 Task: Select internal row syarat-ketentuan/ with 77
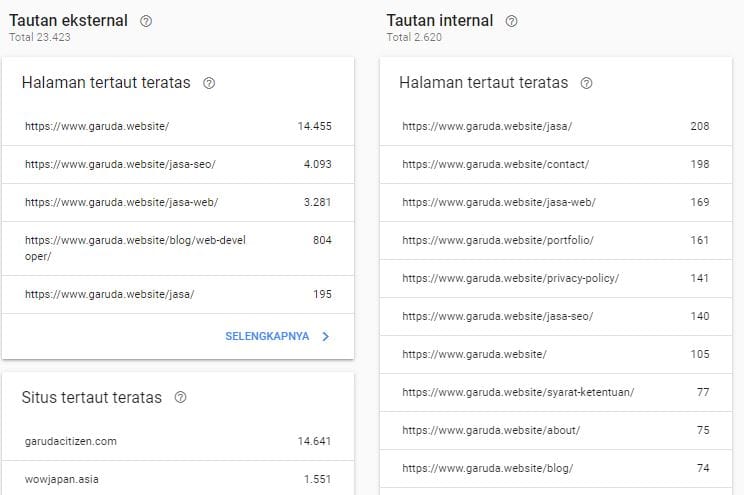pyautogui.click(x=556, y=392)
